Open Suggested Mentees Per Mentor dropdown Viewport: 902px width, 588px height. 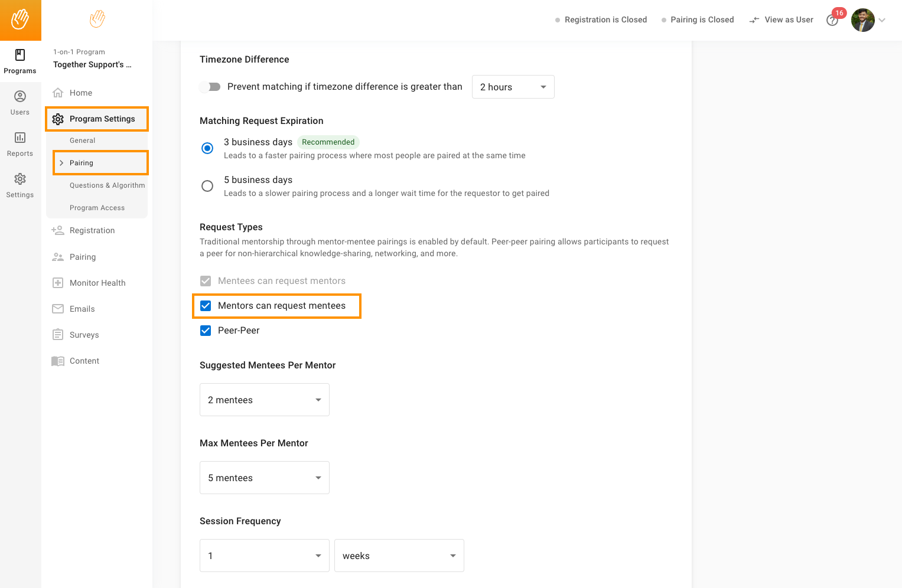265,400
